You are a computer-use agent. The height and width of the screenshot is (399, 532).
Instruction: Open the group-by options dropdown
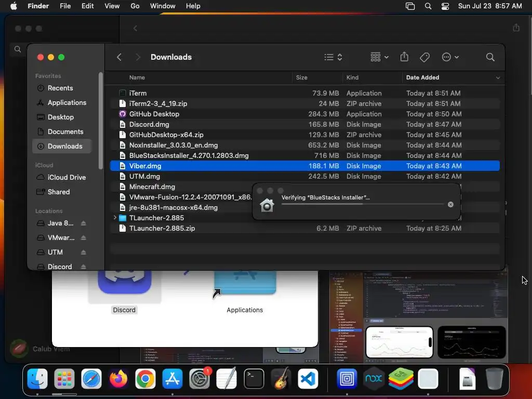[379, 57]
